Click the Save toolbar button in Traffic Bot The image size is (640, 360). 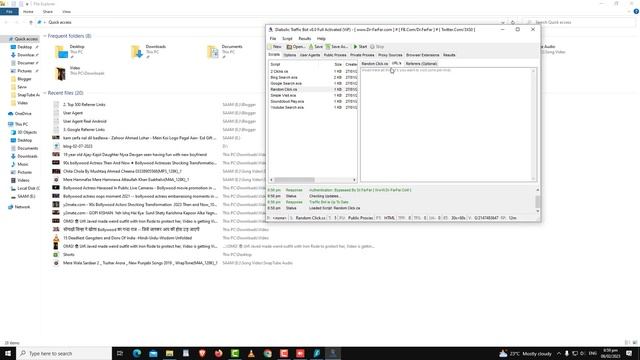coord(316,47)
